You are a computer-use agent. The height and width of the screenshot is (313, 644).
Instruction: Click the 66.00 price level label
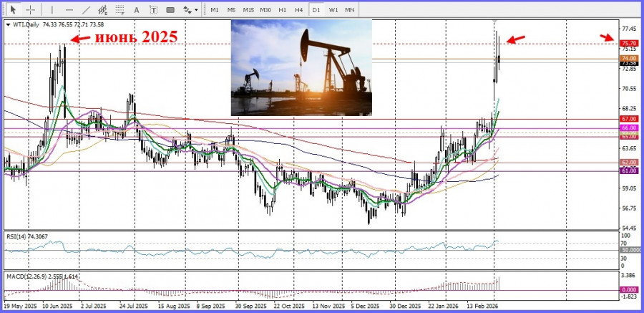click(x=629, y=128)
